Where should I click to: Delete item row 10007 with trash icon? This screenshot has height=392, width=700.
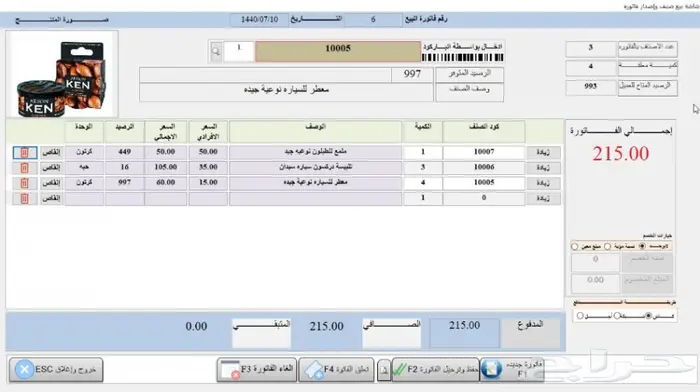pyautogui.click(x=25, y=152)
